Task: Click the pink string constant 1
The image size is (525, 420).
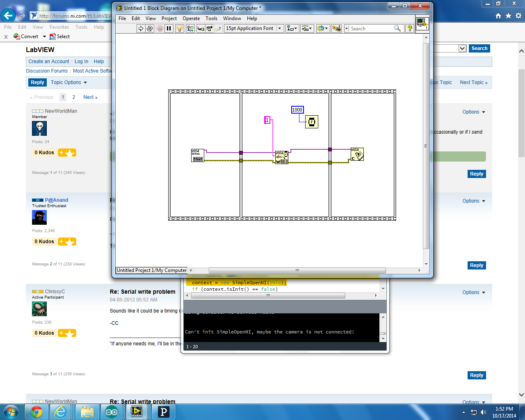Action: click(x=267, y=120)
